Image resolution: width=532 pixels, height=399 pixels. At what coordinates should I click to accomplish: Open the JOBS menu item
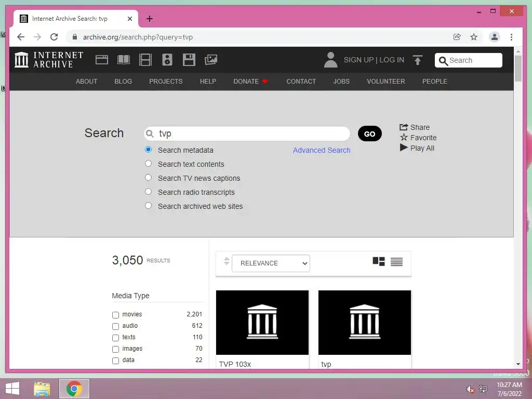coord(341,82)
